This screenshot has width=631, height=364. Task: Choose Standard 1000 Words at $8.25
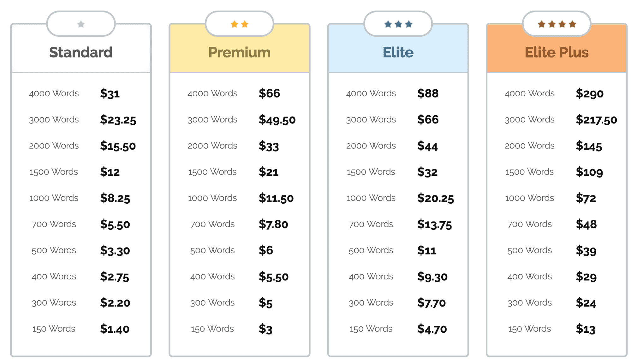(x=115, y=198)
